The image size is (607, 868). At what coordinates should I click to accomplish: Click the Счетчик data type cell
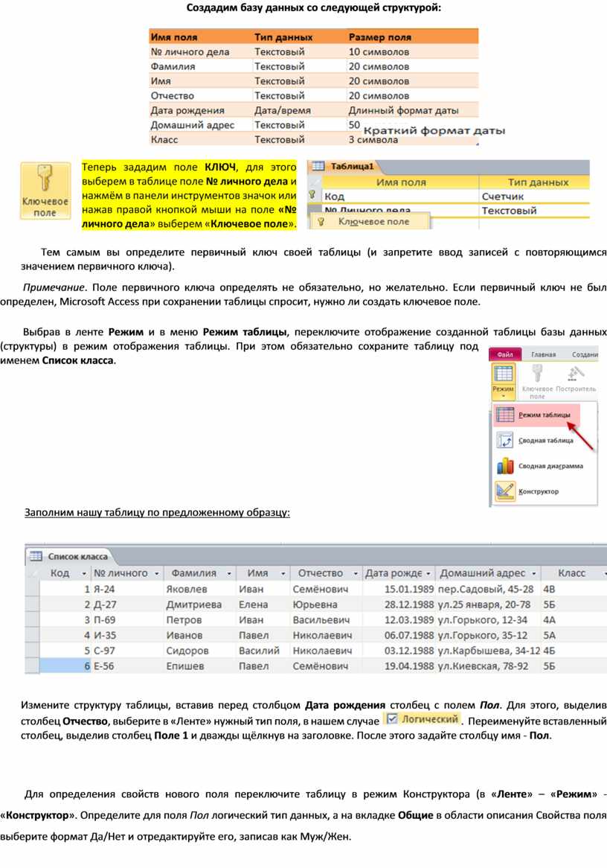tap(535, 196)
